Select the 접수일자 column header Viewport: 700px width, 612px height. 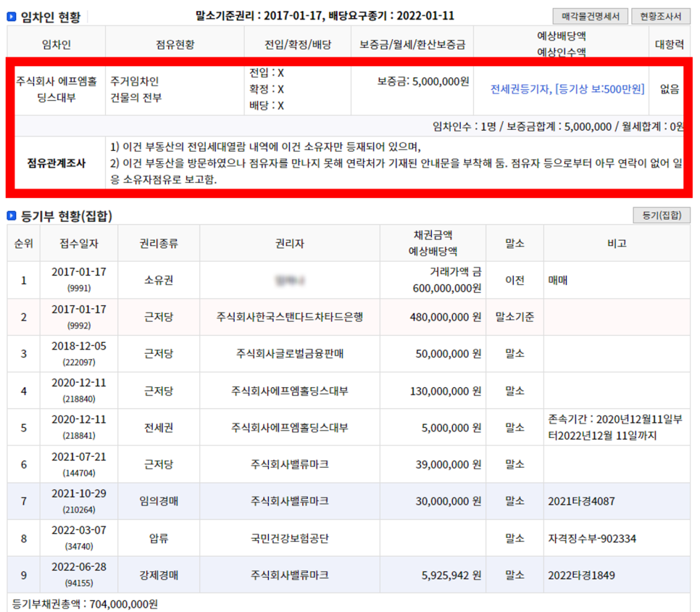click(x=79, y=244)
